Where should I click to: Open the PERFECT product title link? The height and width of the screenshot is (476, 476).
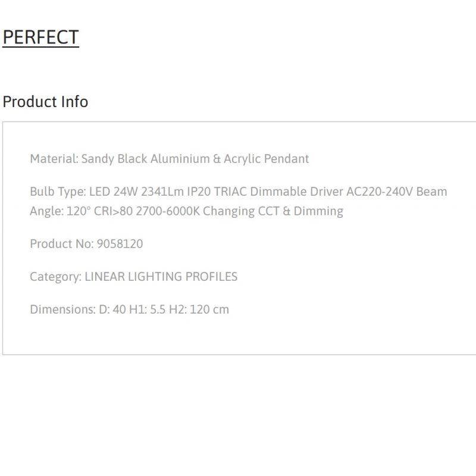40,37
